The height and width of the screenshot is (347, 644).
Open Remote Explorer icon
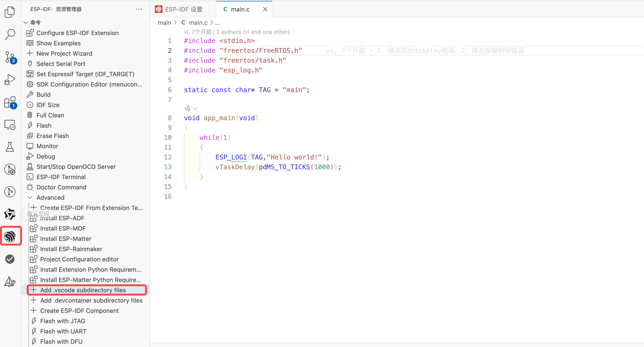point(10,124)
